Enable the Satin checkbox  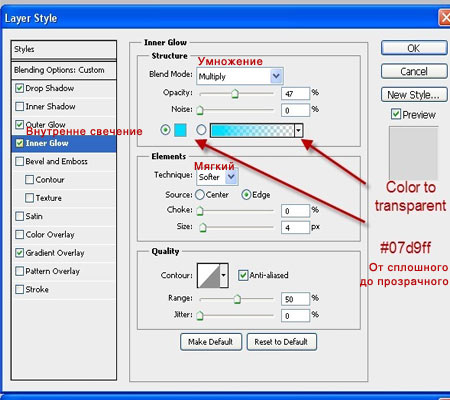coord(20,216)
